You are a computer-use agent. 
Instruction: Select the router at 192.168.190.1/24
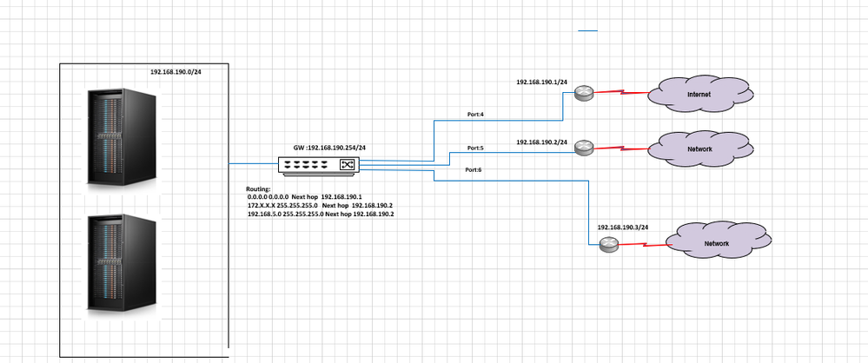point(584,93)
